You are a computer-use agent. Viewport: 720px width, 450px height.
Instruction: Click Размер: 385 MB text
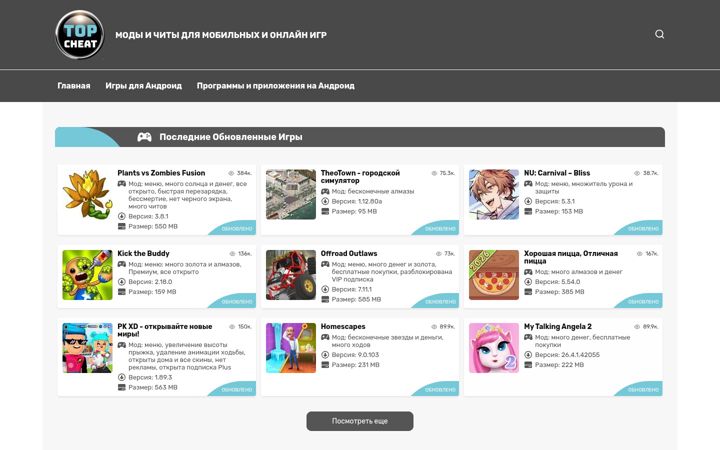559,292
